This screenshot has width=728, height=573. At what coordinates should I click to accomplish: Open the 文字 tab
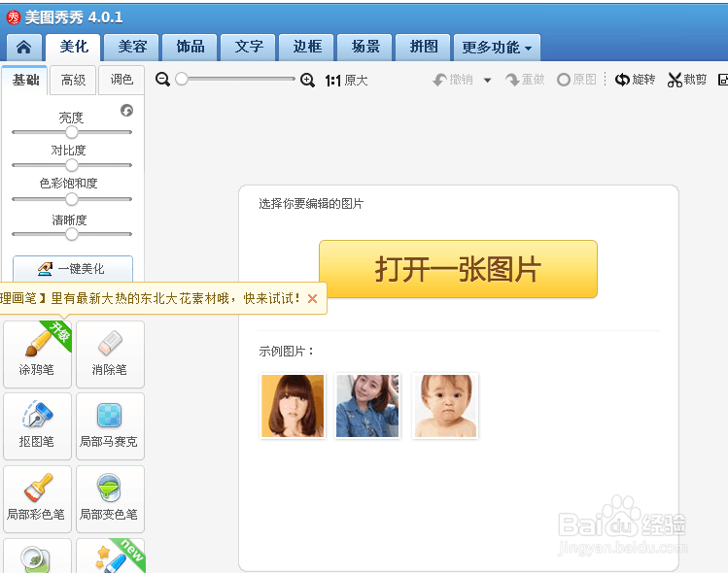tap(249, 47)
